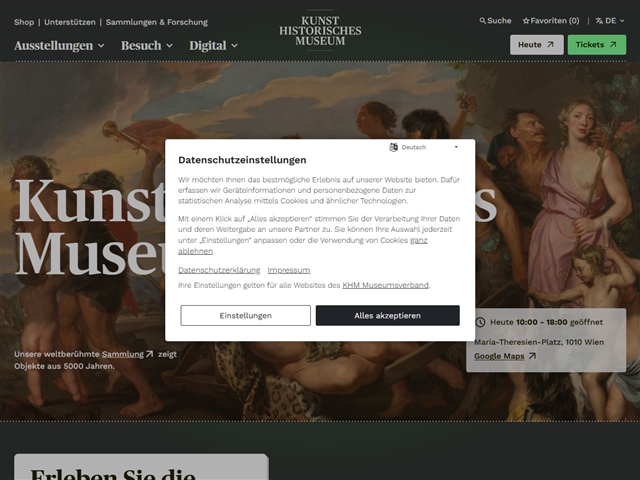Follow the KHM Museumsverband link
This screenshot has width=640, height=480.
point(385,285)
